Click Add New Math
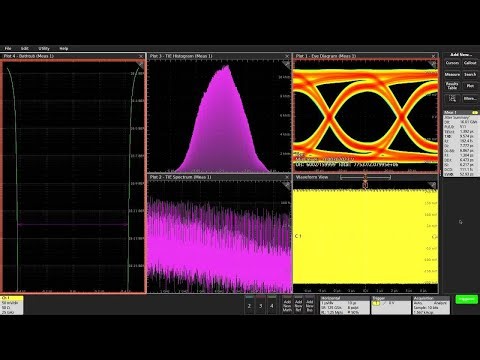Viewport: 480px width, 360px height. 287,305
